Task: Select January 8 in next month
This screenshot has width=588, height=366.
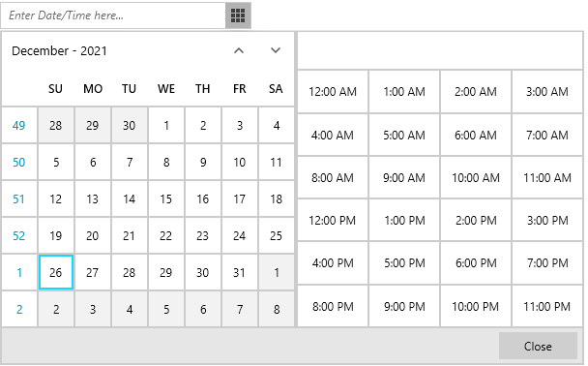Action: 276,309
